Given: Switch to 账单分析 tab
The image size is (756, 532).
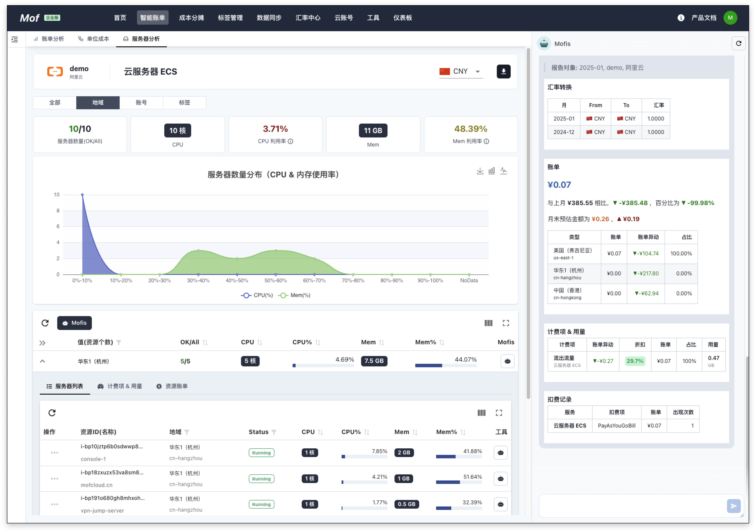Looking at the screenshot, I should 49,39.
